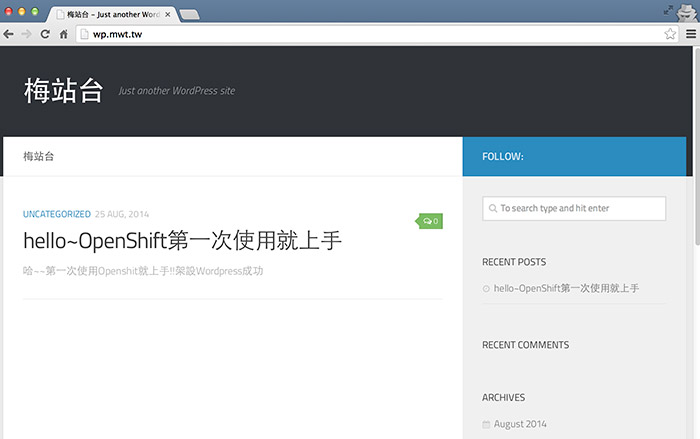
Task: Click the RECENT POSTS heading
Action: tap(514, 262)
